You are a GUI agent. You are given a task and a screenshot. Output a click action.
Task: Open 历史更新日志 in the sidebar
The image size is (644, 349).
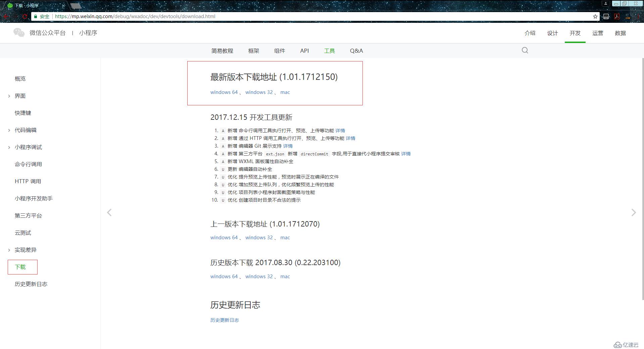pyautogui.click(x=31, y=284)
